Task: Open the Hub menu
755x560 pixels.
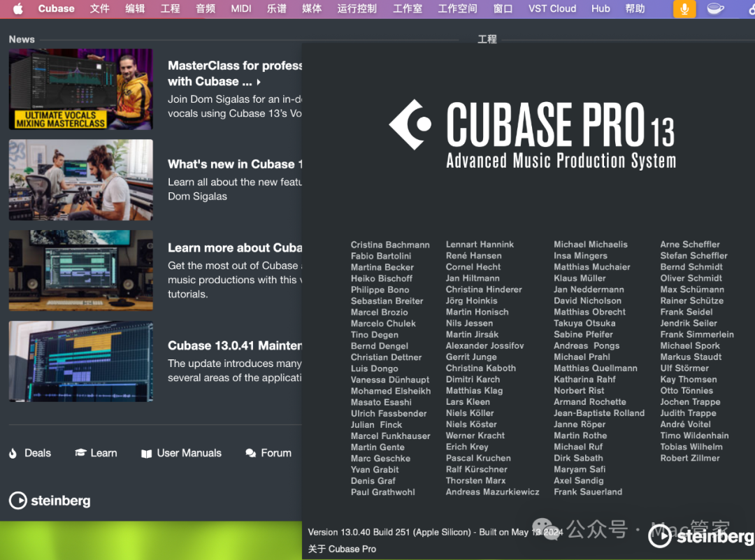Action: click(x=601, y=8)
